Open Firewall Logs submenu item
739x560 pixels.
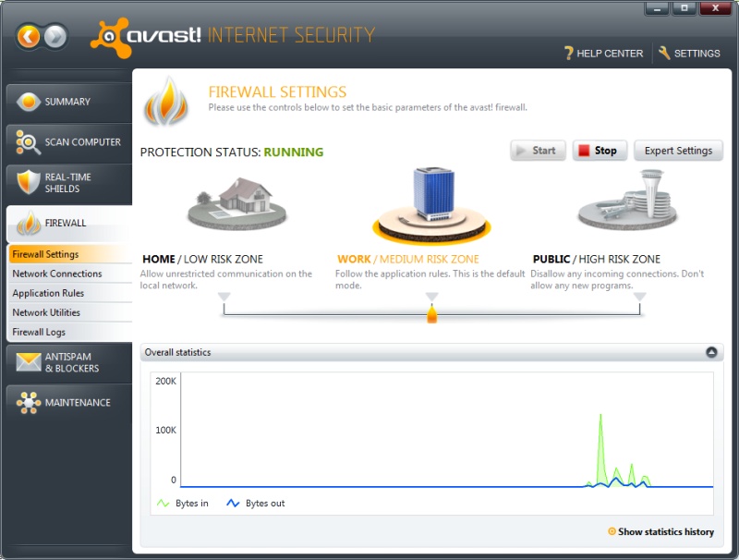(70, 332)
